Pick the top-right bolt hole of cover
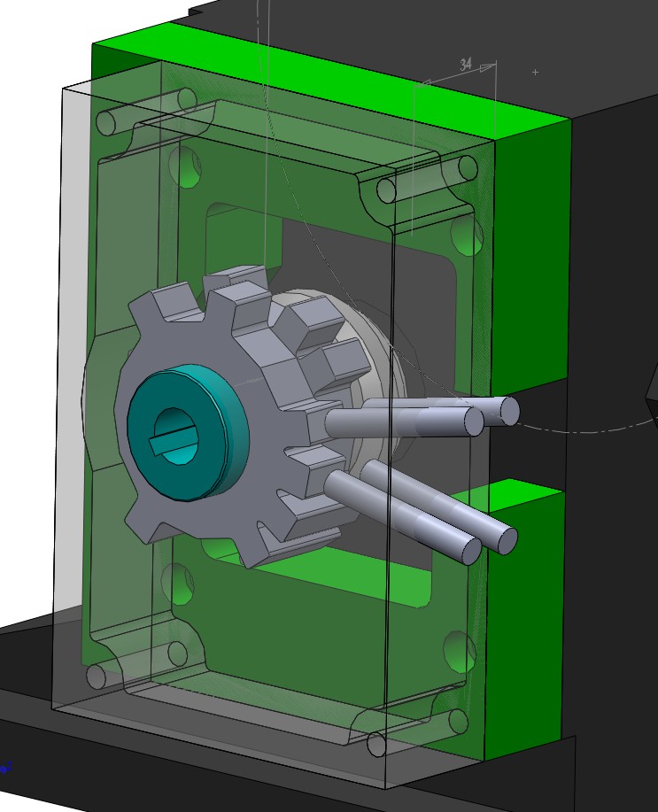658x812 pixels. click(x=386, y=189)
